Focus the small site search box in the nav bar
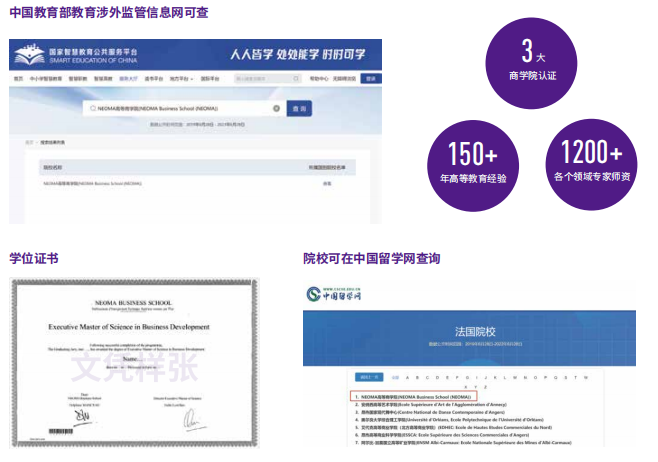 click(268, 78)
